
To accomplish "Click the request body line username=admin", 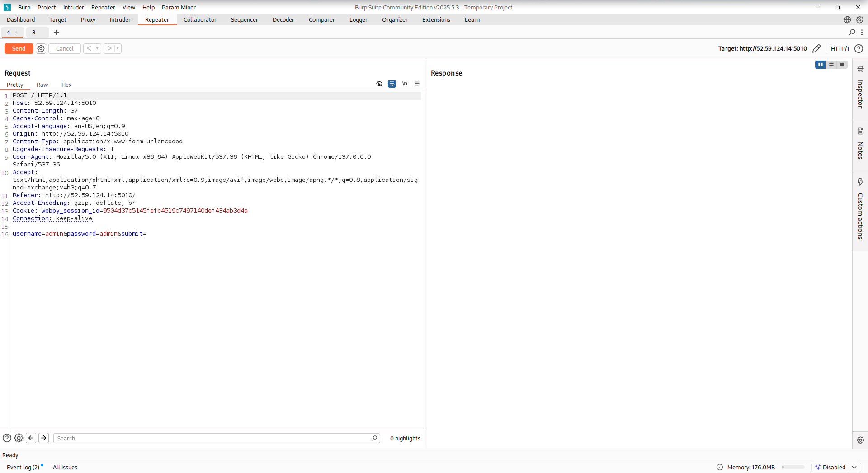I will (80, 234).
